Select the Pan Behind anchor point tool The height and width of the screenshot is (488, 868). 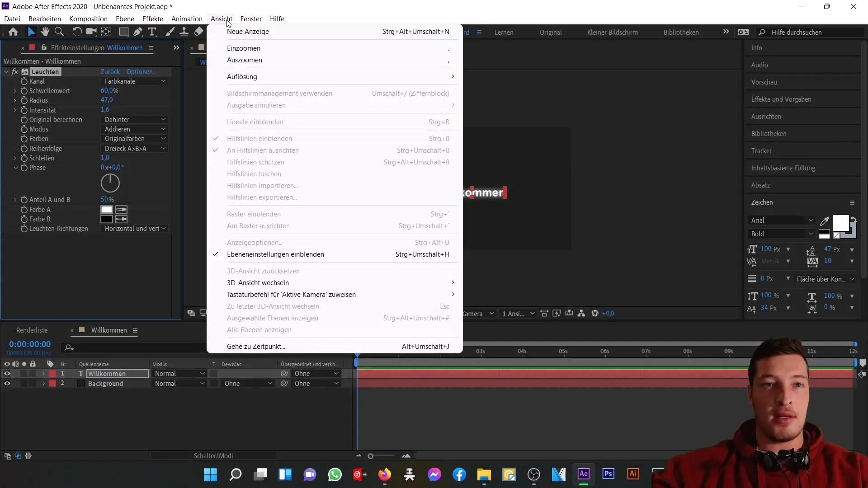point(106,32)
